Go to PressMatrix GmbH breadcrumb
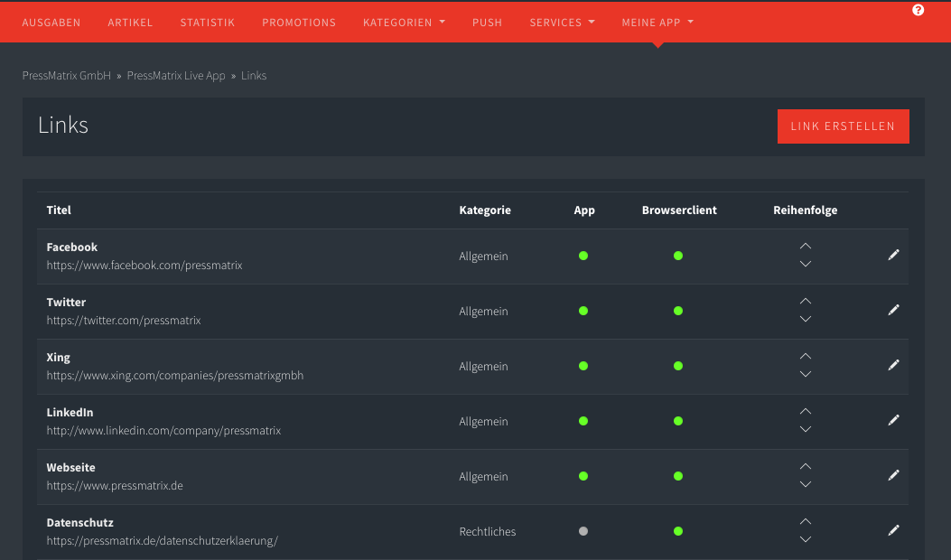Image resolution: width=951 pixels, height=560 pixels. [67, 76]
